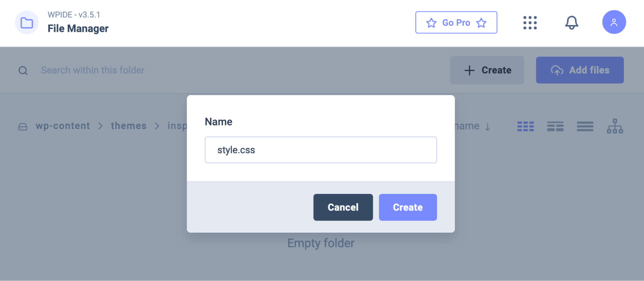Open the notifications bell icon
Viewport: 644px width, 281px height.
[572, 23]
